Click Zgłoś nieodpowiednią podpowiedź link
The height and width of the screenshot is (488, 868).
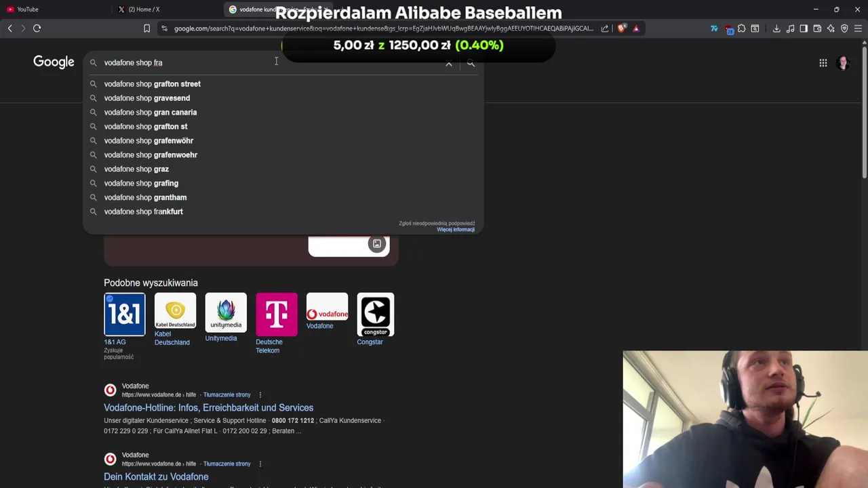point(437,224)
